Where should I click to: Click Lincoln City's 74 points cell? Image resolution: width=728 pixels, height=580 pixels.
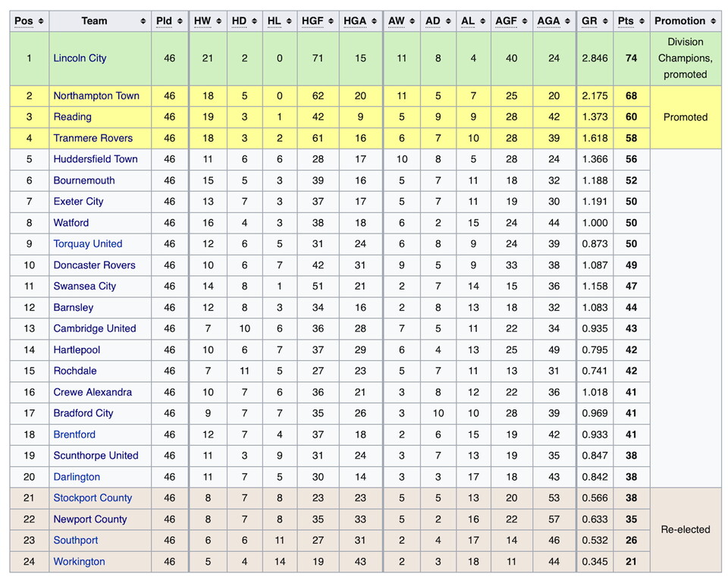(631, 58)
